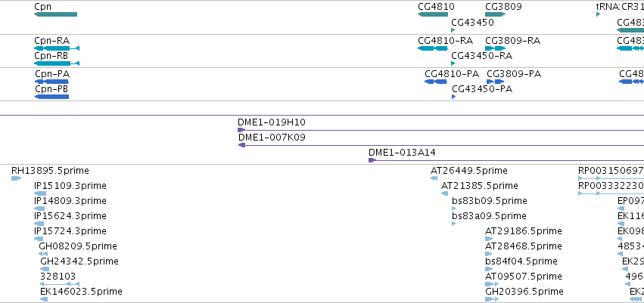Select the GH20396.5prime feature glyph

coord(492,299)
